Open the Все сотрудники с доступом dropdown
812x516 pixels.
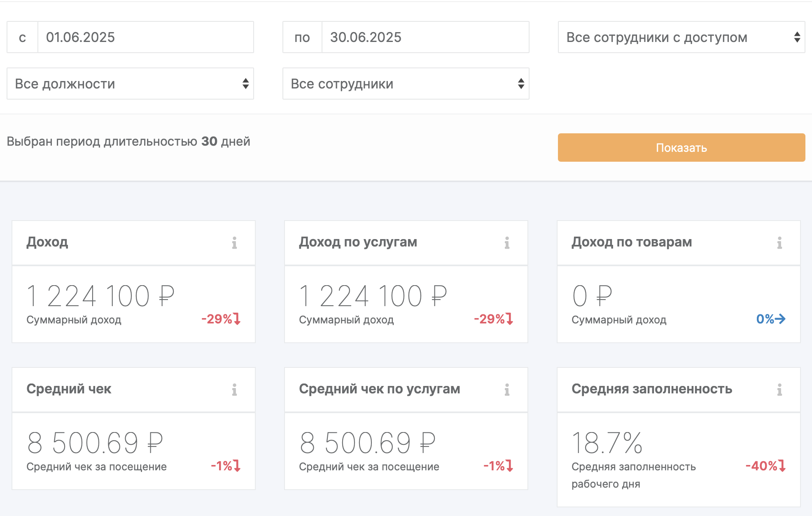(x=681, y=37)
